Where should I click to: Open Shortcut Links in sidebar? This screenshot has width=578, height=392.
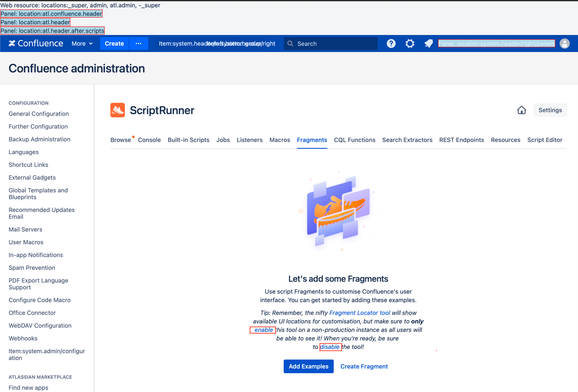click(x=29, y=165)
